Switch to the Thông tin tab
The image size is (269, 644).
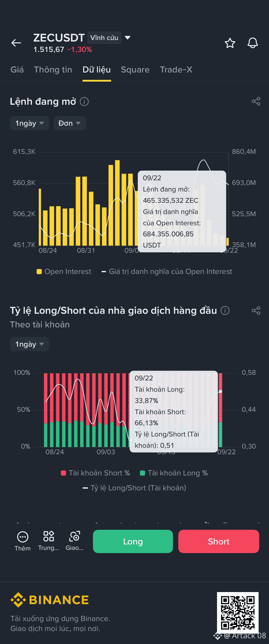click(x=53, y=69)
